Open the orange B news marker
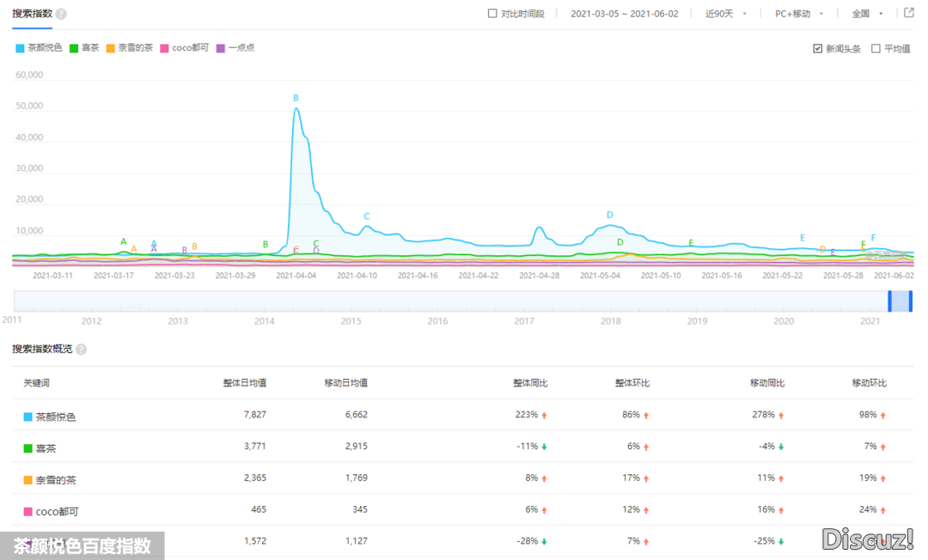 tap(195, 247)
